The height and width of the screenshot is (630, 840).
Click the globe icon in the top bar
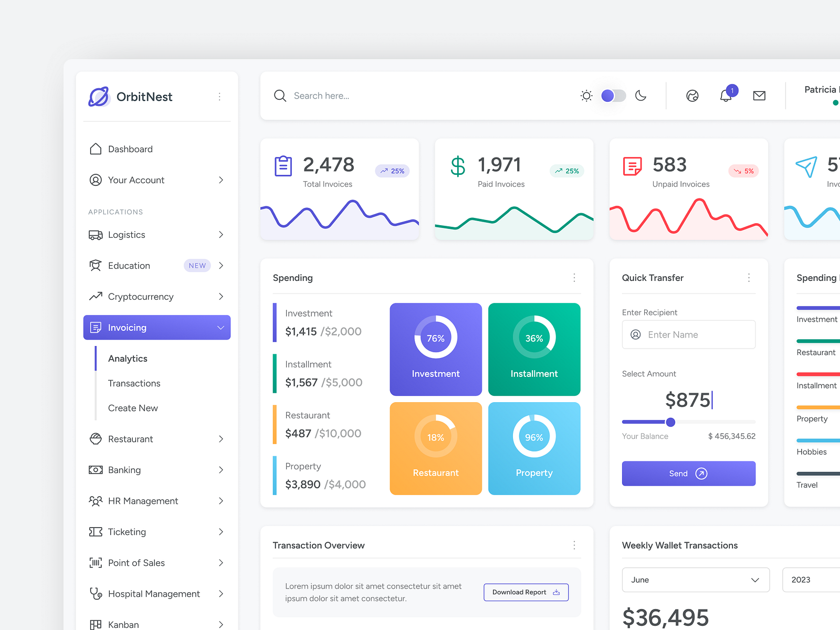(692, 96)
